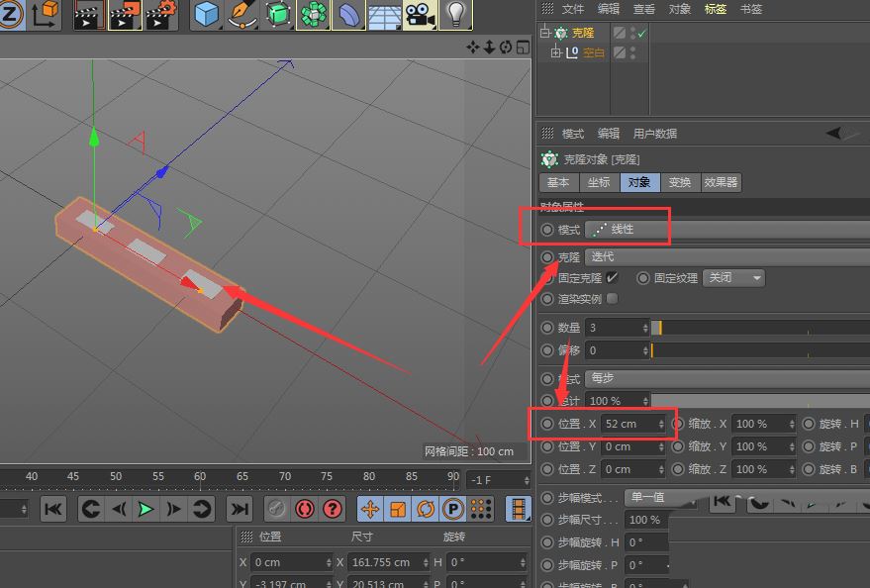The width and height of the screenshot is (870, 588).
Task: Go to next keyframe
Action: click(202, 509)
